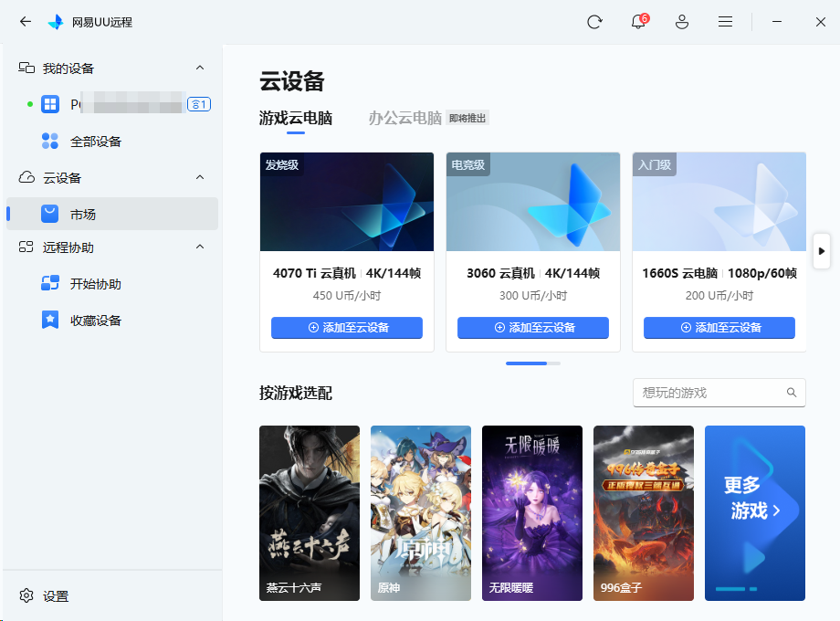Viewport: 840px width, 621px height.
Task: Click the 200 U币/小时 price text
Action: 719,296
